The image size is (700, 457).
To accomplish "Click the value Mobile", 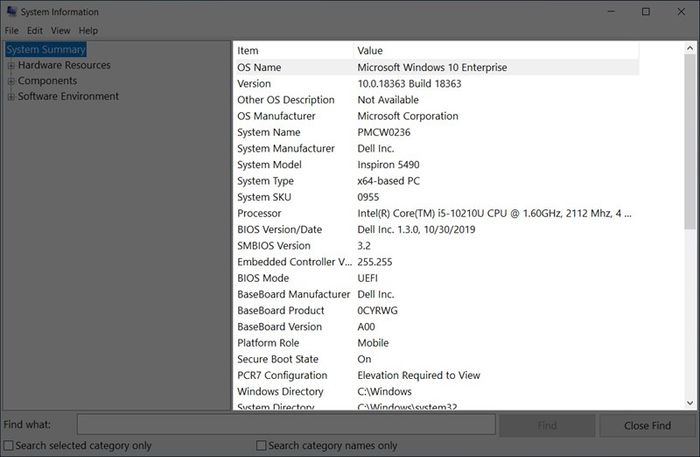I will click(x=373, y=343).
